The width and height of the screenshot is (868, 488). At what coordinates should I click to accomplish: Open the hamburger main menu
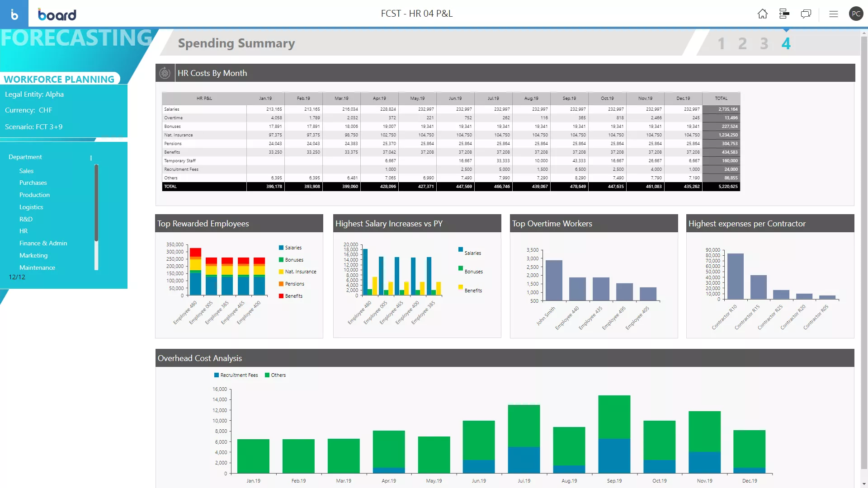(x=833, y=14)
